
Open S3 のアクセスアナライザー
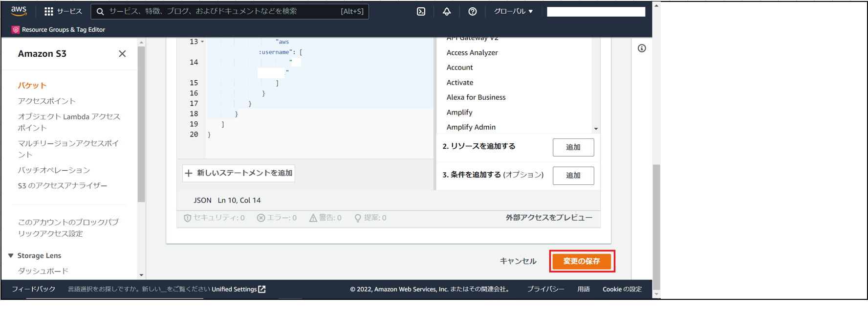click(x=63, y=185)
